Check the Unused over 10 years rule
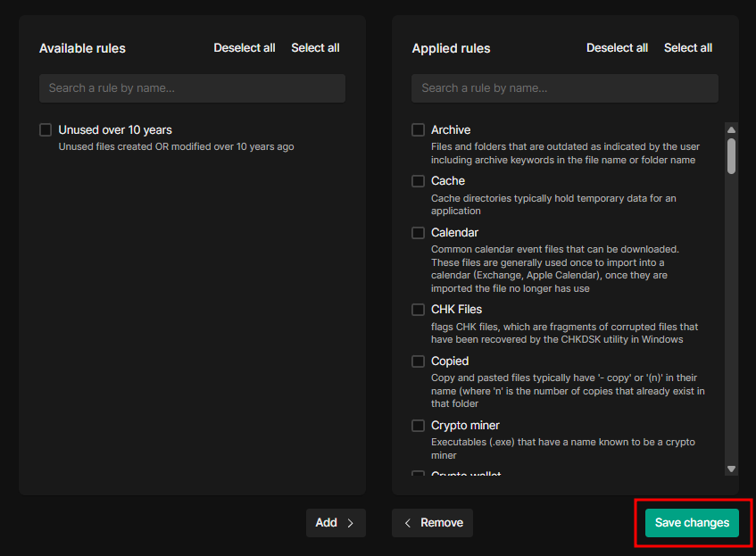 coord(46,130)
